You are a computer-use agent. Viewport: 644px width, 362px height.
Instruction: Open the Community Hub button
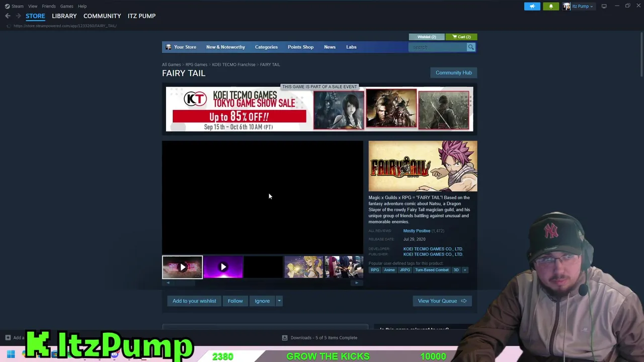454,73
